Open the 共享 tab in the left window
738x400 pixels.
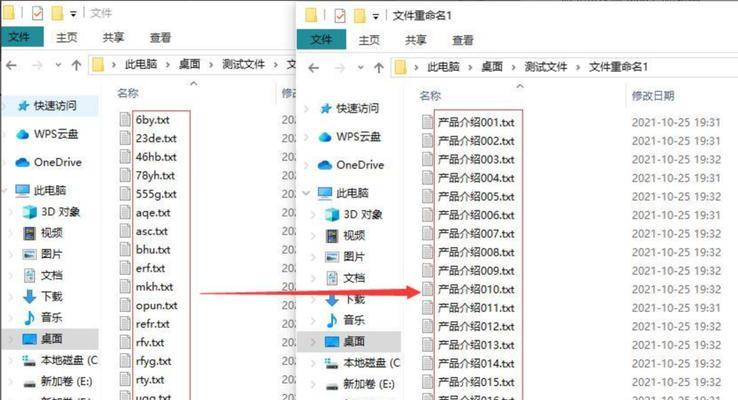coord(113,37)
